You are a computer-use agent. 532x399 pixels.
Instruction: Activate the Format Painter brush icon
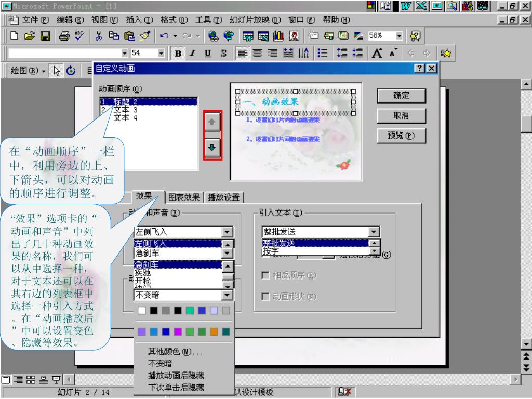click(145, 36)
